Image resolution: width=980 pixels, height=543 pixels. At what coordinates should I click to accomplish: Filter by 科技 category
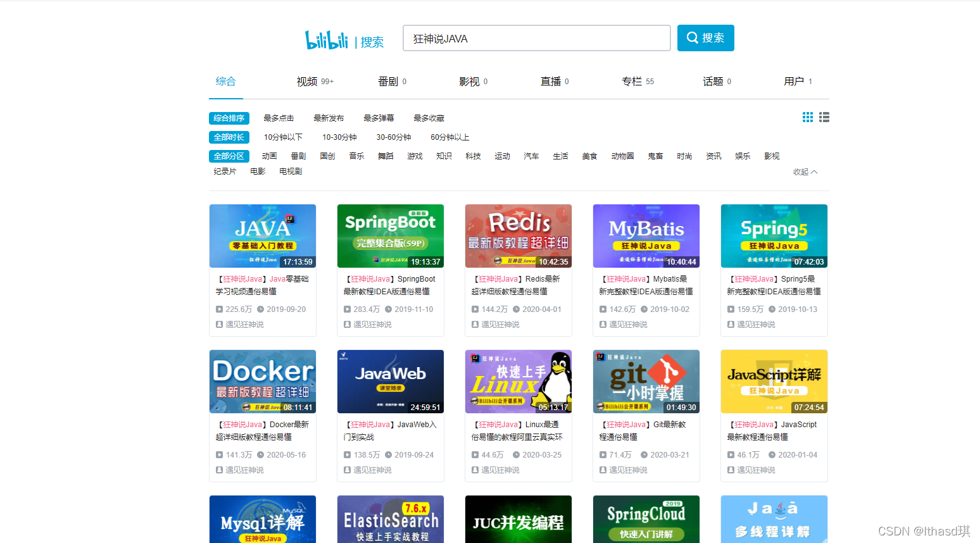tap(473, 156)
